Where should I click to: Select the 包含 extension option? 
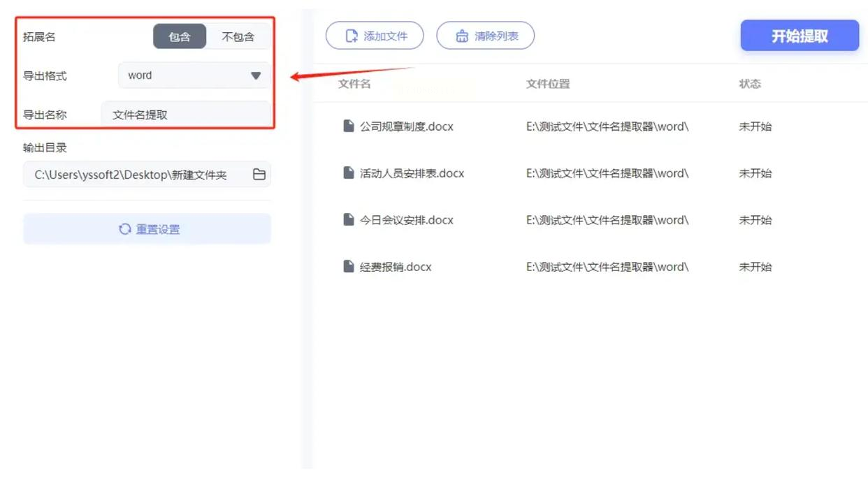(x=180, y=36)
